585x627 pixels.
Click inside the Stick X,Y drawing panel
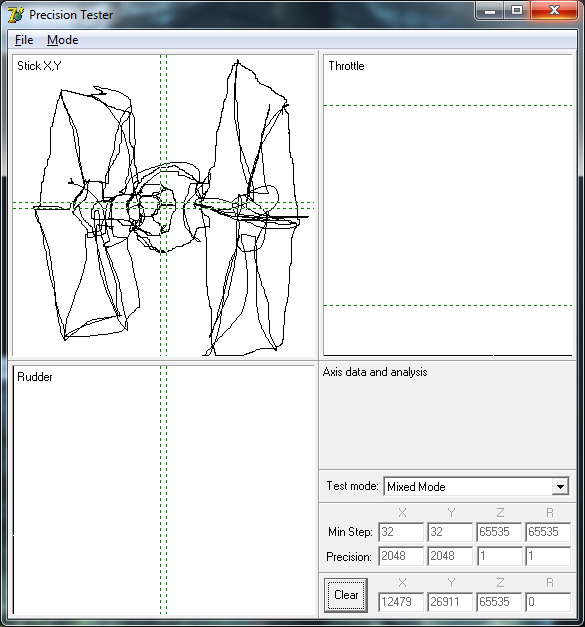(x=163, y=205)
